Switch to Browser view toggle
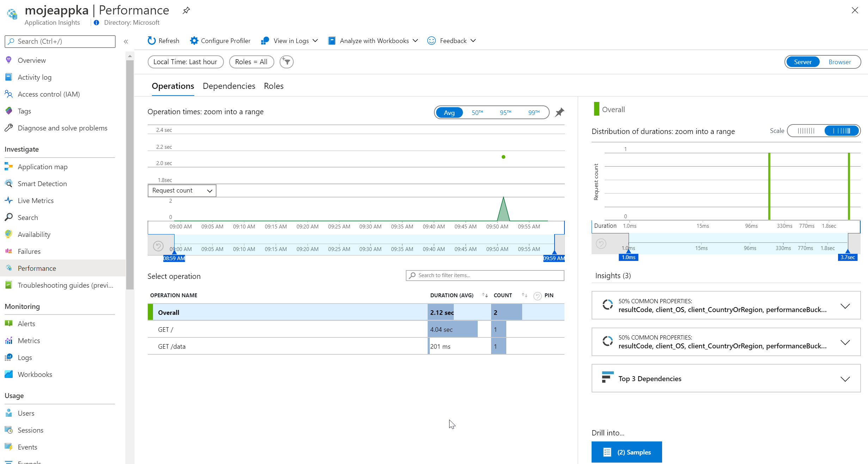 tap(839, 62)
